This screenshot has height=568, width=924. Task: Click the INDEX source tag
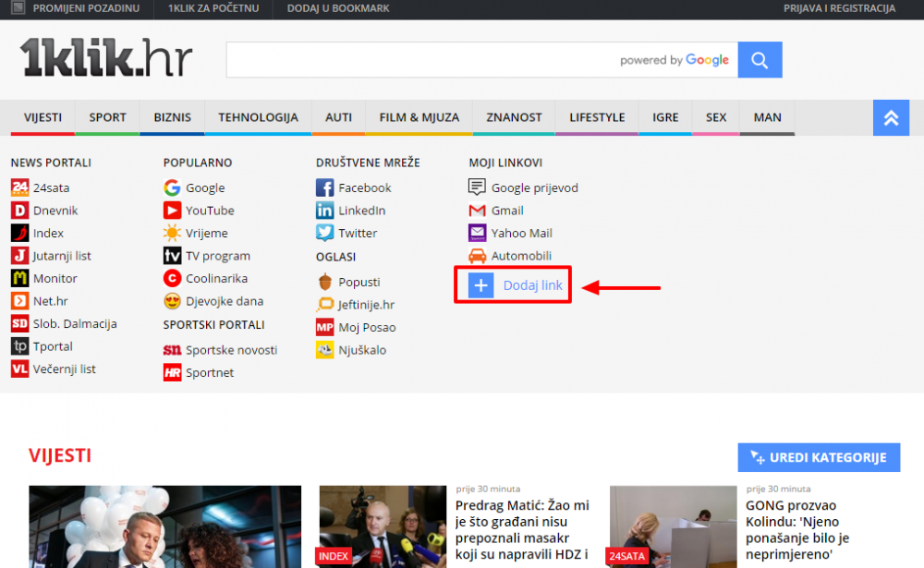pos(334,556)
